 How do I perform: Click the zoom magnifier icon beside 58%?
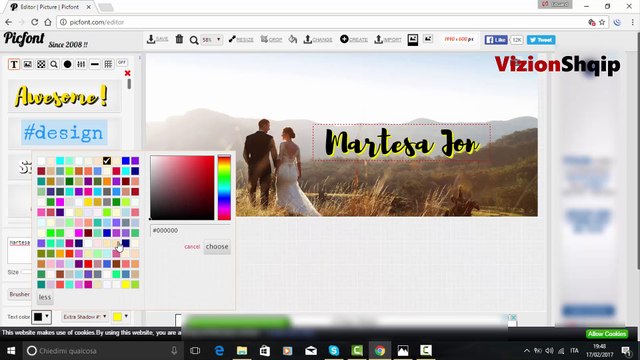coord(194,40)
